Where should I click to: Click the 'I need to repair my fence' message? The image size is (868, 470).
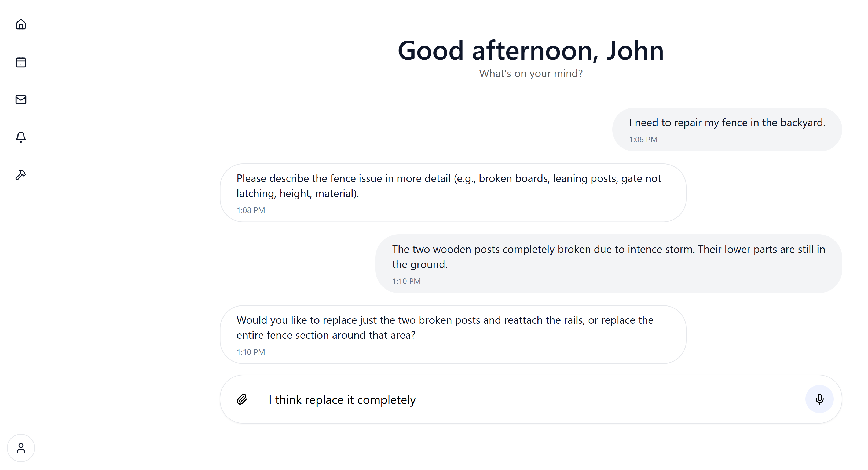coord(727,123)
